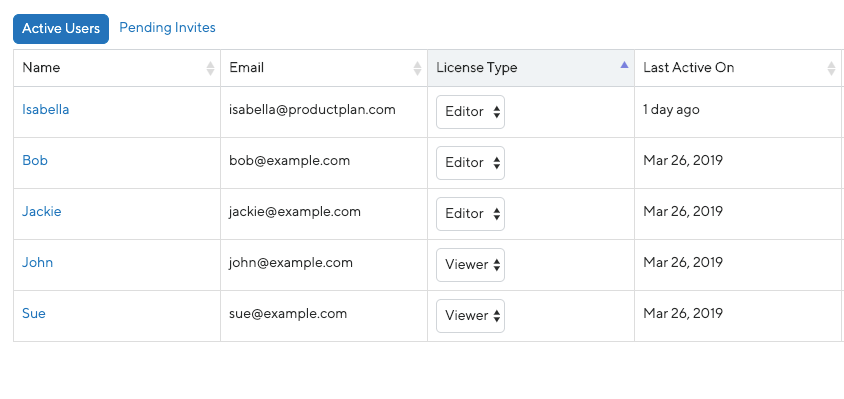The image size is (844, 399).
Task: Sort by Last Active On arrows
Action: (831, 68)
